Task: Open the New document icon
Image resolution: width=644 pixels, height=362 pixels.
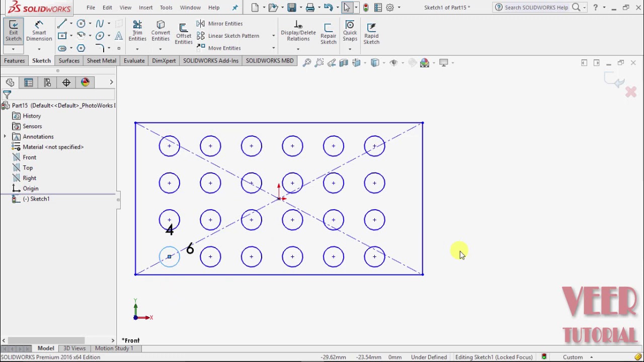Action: 255,8
